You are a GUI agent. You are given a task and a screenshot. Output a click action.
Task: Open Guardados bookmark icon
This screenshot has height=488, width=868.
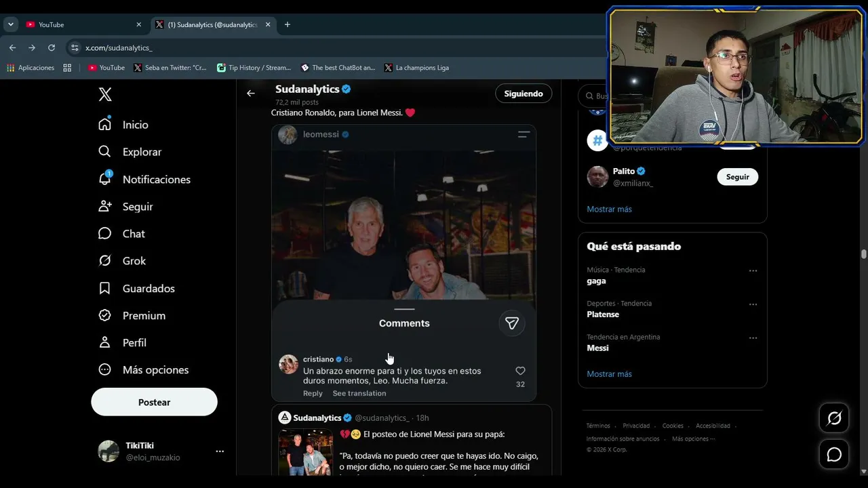point(104,288)
